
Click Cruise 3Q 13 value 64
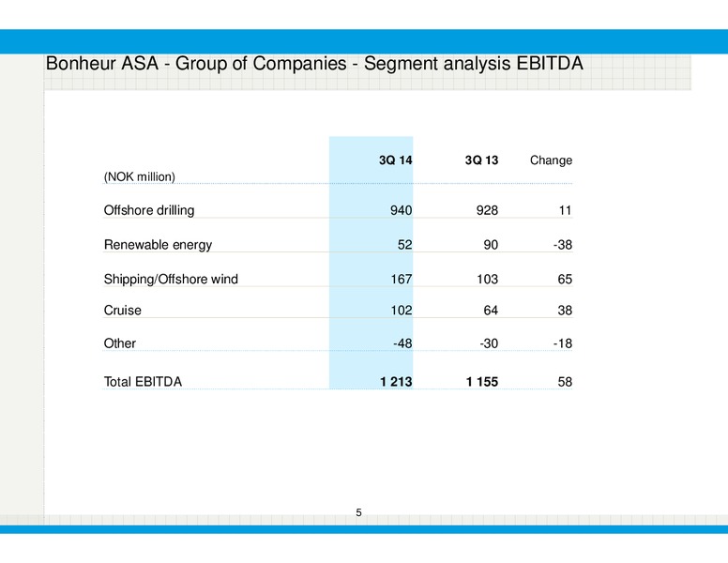click(491, 311)
